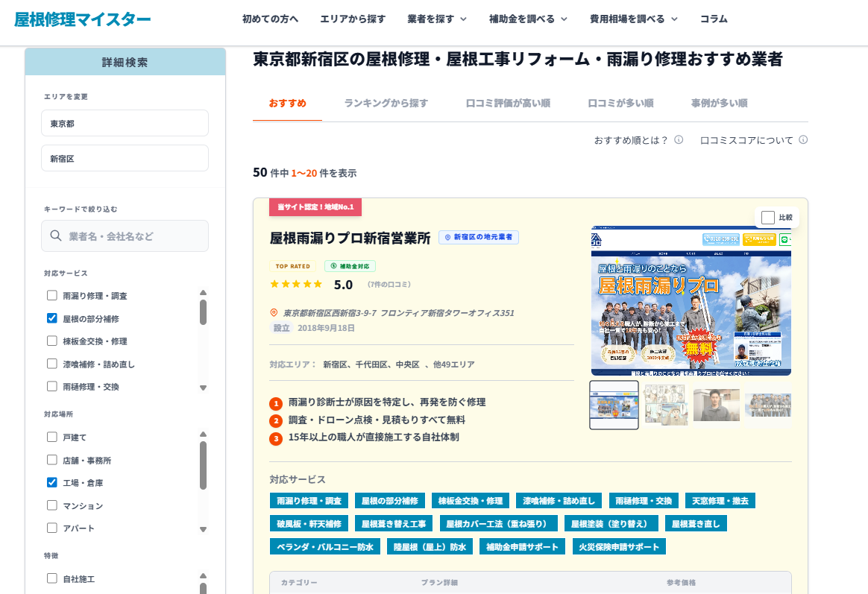Screen dimensions: 868x594
Task: Expand the 補助金を調べる dropdown
Action: pos(528,19)
